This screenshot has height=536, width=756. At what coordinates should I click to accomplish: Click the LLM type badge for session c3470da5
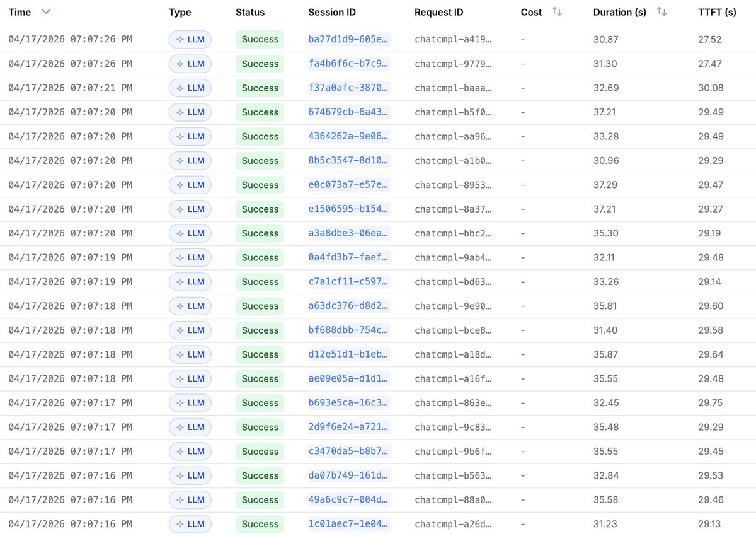point(190,452)
